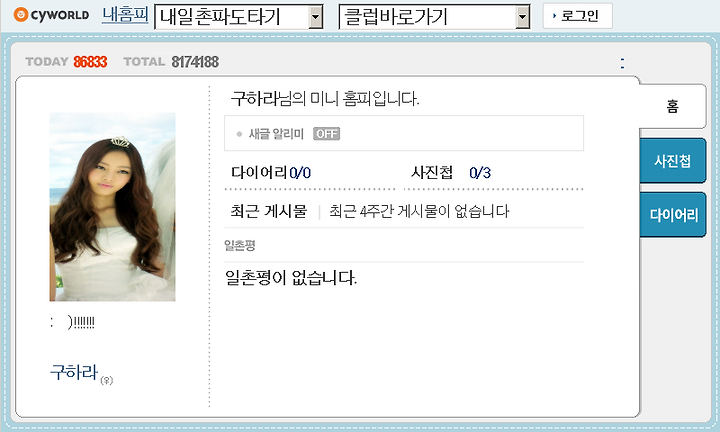Click the gender symbol icon next to 구하라
Viewport: 720px width, 432px height.
107,380
